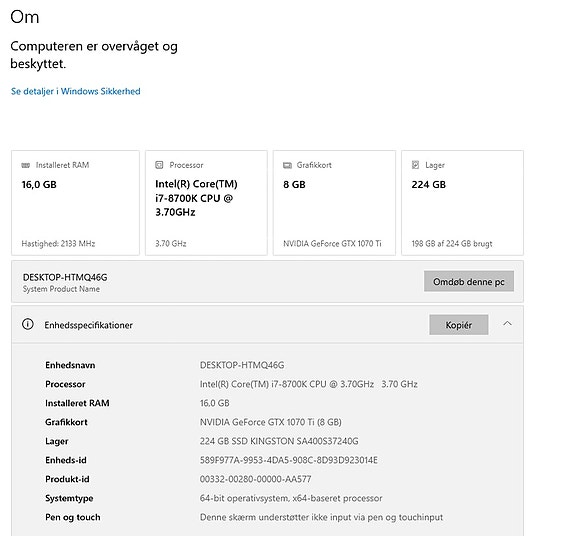Click the Processor card's CPU icon
This screenshot has width=575, height=536.
(159, 165)
